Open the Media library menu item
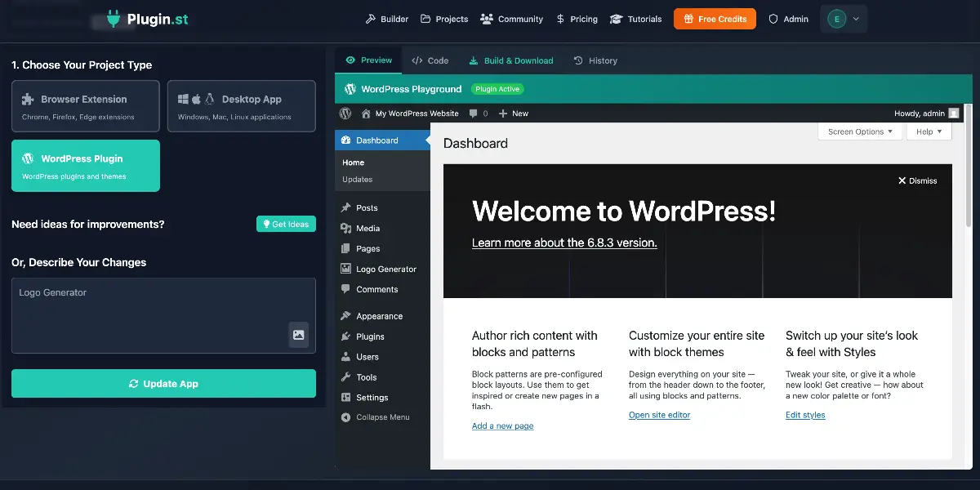Screen dimensions: 980x490 [367, 228]
